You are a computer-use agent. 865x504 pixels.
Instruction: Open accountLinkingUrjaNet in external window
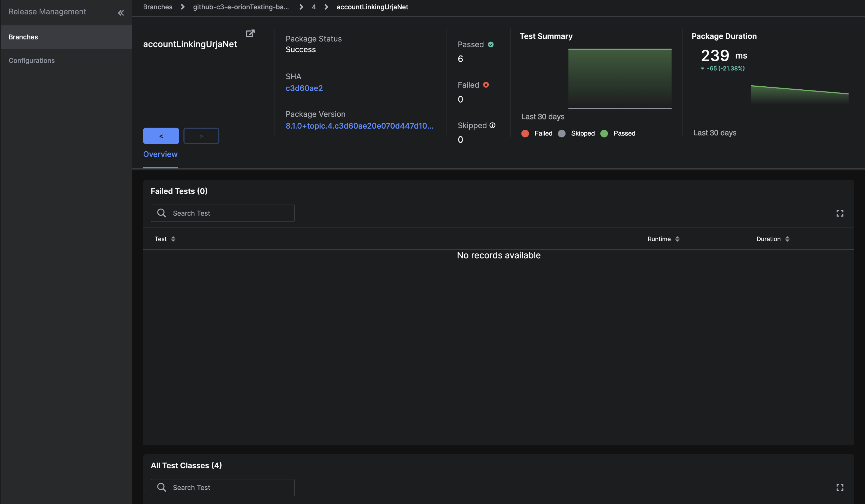coord(250,33)
